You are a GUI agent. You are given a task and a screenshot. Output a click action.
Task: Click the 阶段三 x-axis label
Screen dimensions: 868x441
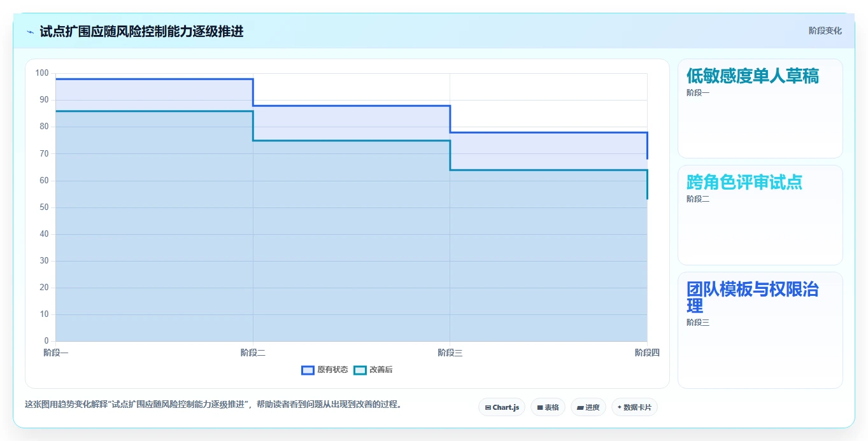(450, 353)
